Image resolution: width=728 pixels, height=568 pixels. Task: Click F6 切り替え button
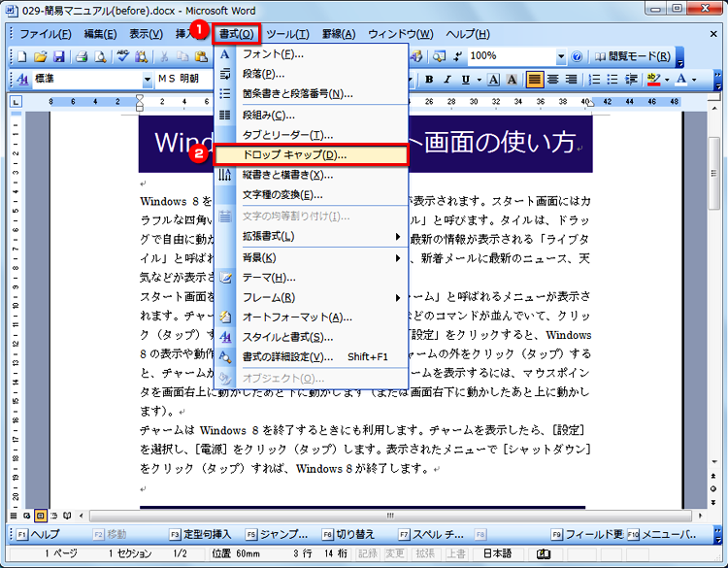coord(348,534)
